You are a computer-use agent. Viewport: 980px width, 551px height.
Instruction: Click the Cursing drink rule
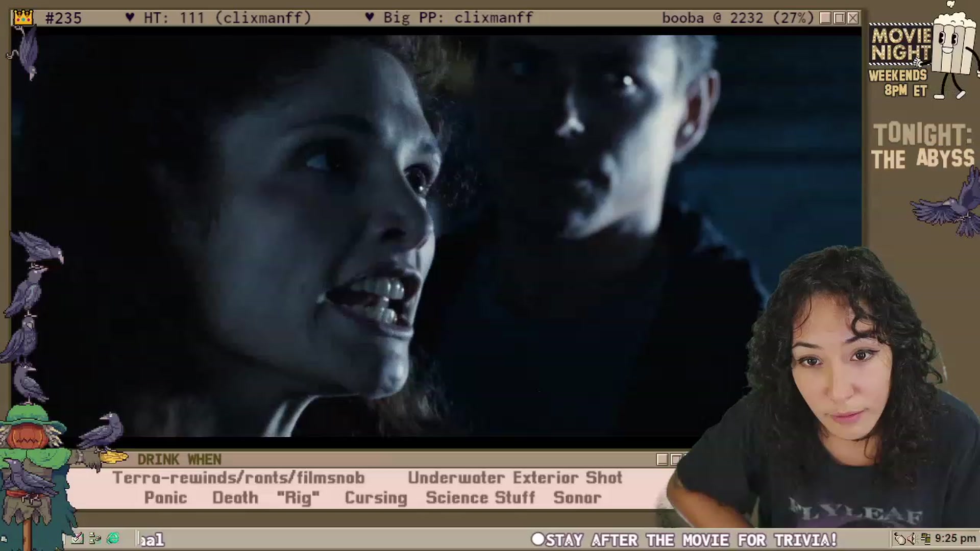coord(376,497)
